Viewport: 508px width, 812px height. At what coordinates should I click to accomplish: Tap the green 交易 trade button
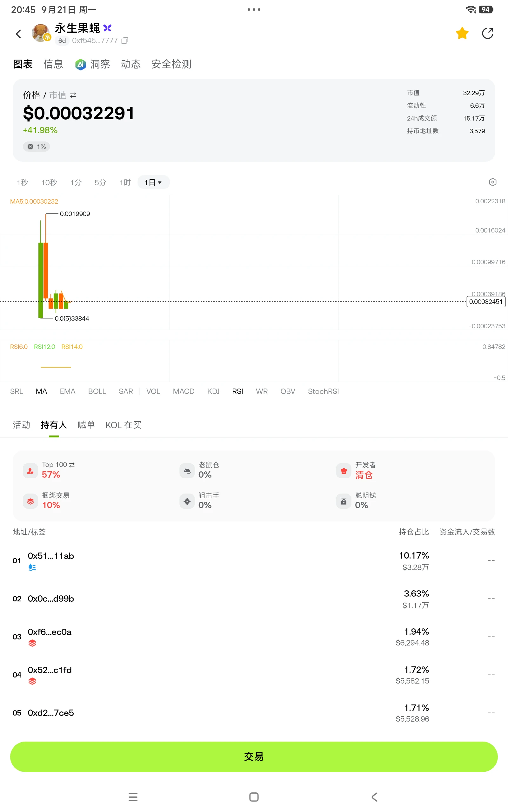coord(254,756)
